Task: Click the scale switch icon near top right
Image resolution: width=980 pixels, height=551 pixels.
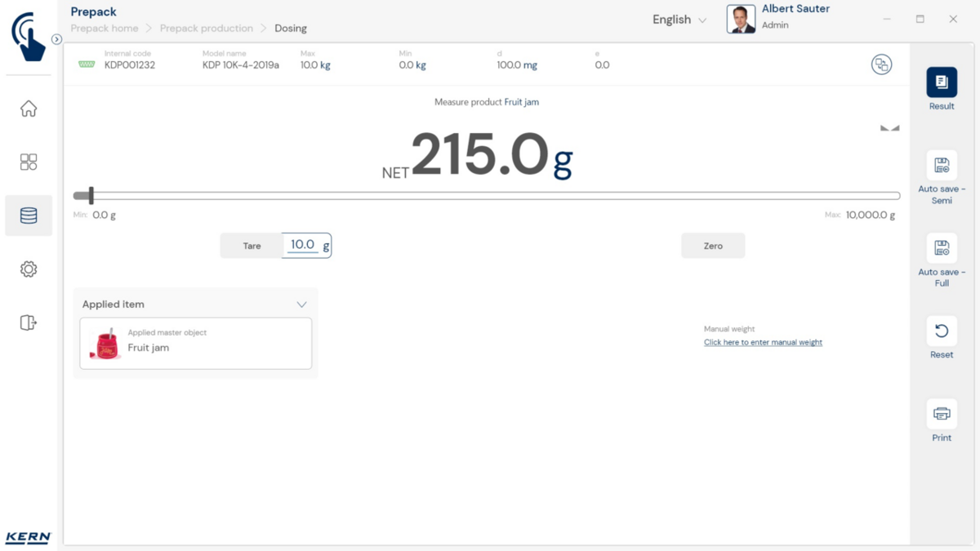Action: 881,64
